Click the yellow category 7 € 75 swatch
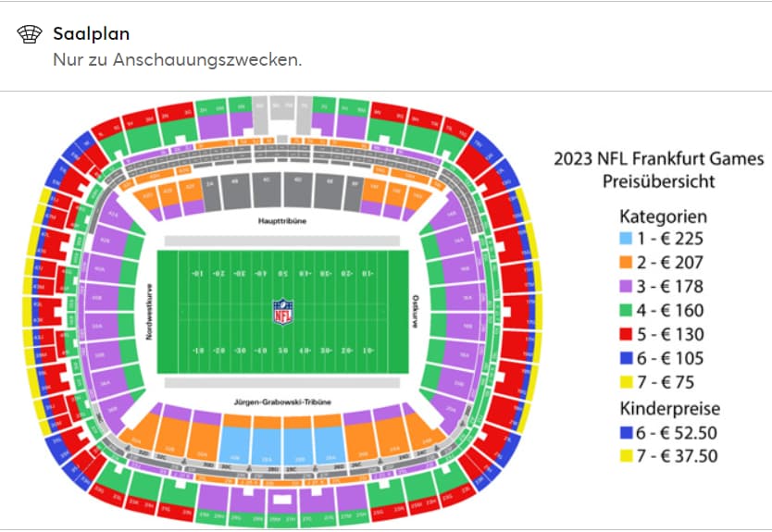 [625, 382]
